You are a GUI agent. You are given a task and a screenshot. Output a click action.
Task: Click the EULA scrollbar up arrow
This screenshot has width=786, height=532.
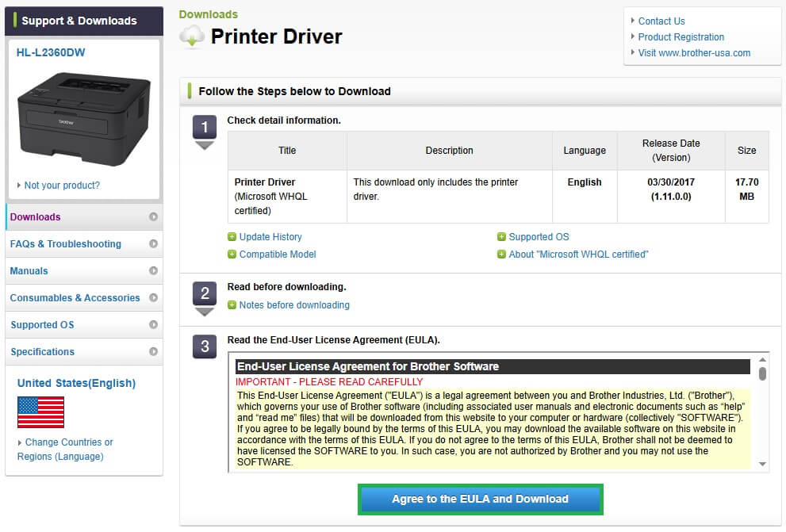pyautogui.click(x=762, y=360)
